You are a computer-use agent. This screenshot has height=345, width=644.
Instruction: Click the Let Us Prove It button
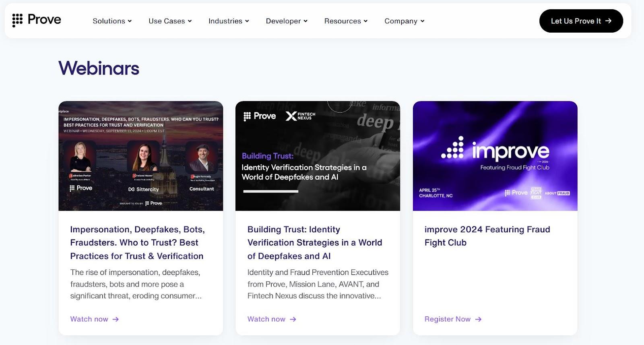[581, 21]
